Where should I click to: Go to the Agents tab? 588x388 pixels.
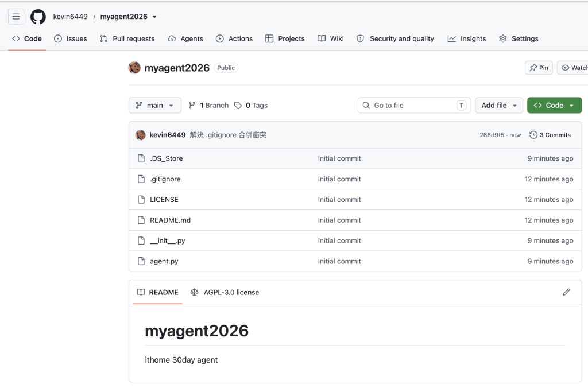pos(185,38)
